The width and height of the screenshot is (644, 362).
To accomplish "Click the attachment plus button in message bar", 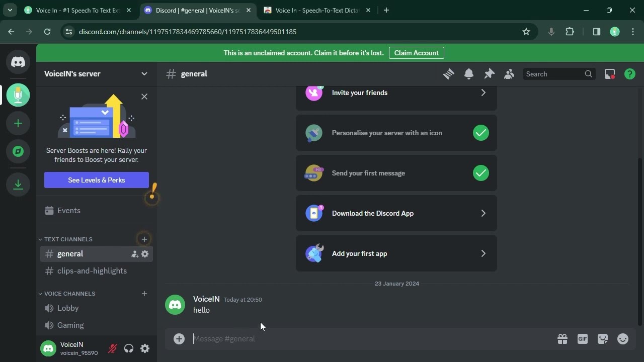I will point(179,339).
